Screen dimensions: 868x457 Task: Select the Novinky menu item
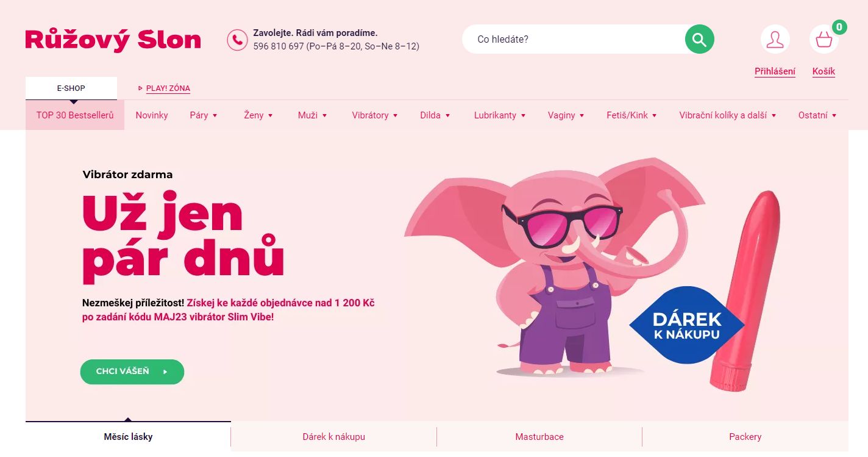(x=152, y=115)
